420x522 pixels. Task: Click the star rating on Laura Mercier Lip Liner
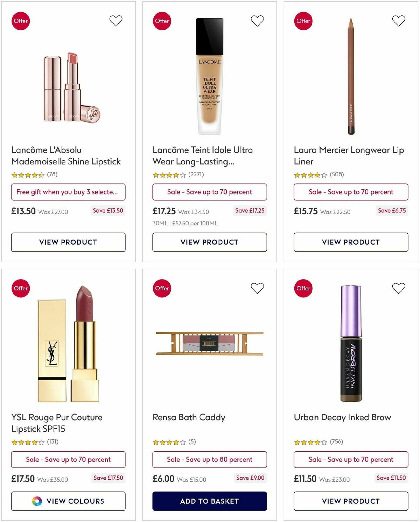310,175
